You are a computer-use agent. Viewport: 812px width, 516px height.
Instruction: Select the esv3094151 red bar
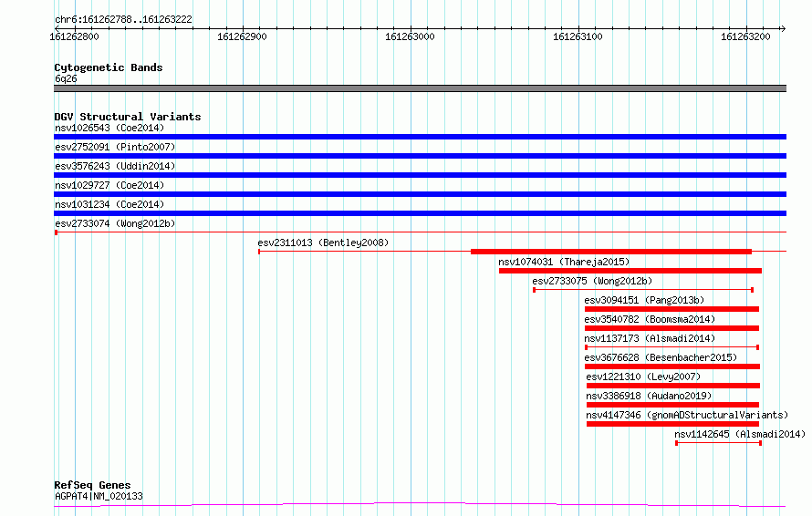tap(671, 309)
